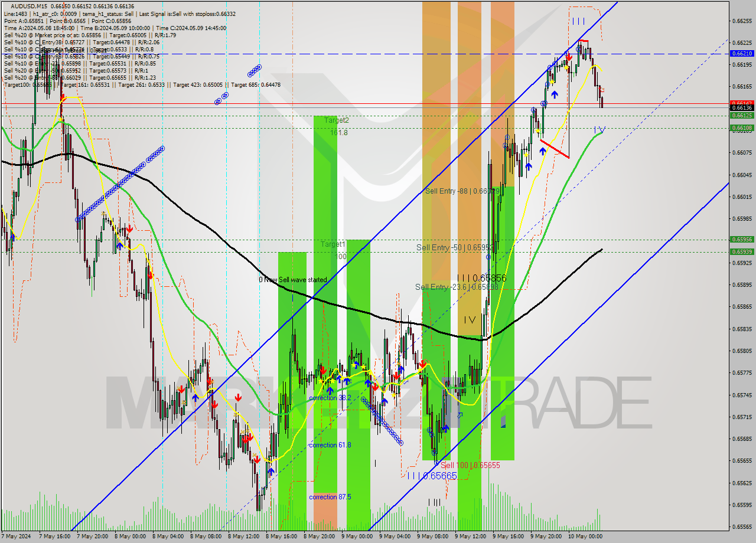
Task: Click the 'Sell 100 | 0.65655' red label
Action: coord(470,465)
